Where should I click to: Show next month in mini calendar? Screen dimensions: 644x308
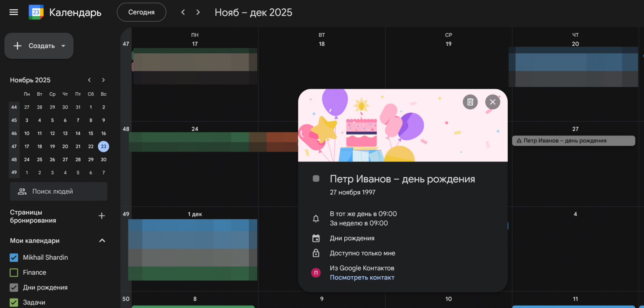point(103,80)
